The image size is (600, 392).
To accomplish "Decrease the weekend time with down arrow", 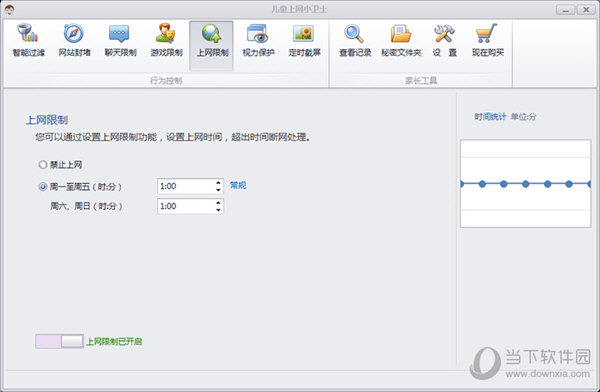I will pos(218,210).
